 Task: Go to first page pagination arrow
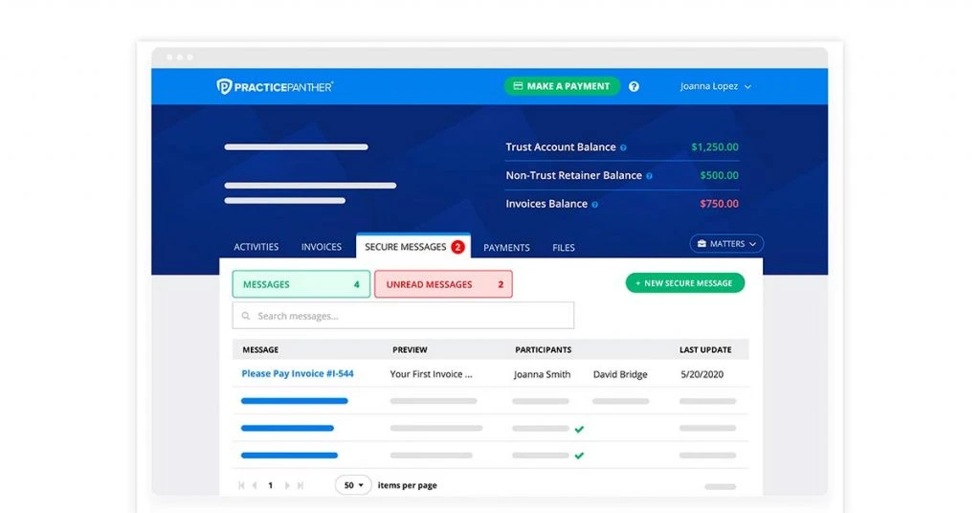pos(241,485)
